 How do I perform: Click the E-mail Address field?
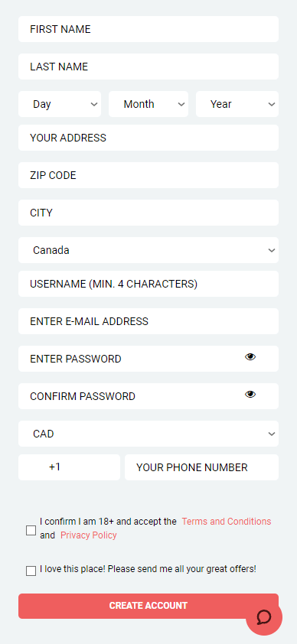point(148,321)
